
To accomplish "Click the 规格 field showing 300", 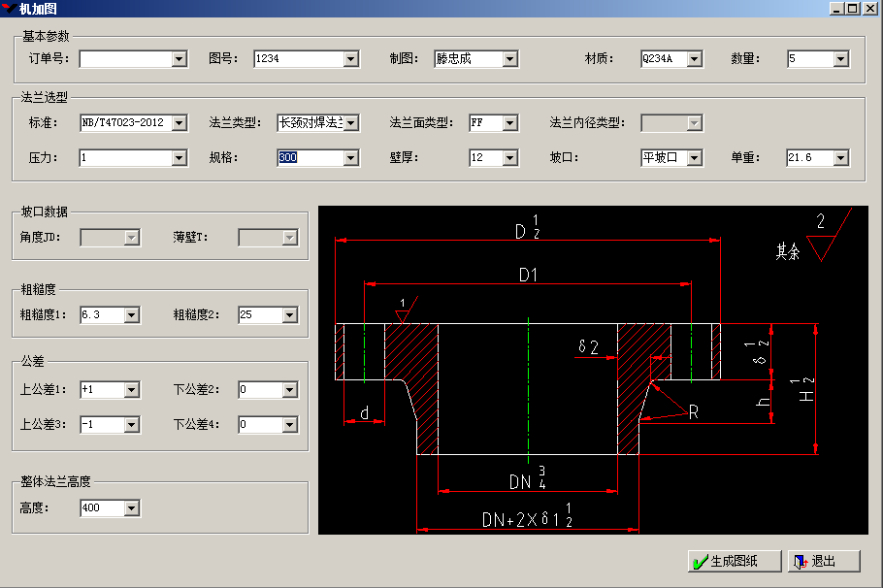I will coord(309,158).
